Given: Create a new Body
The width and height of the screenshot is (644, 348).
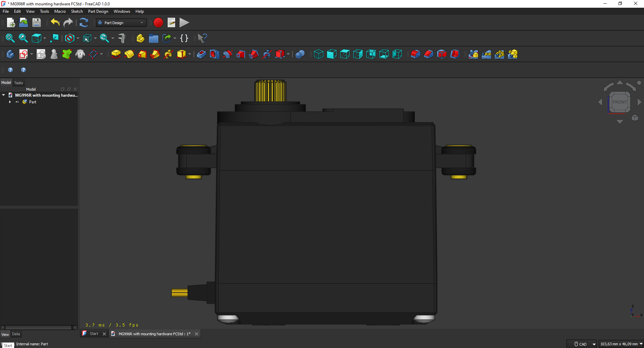Looking at the screenshot, I should coord(10,54).
